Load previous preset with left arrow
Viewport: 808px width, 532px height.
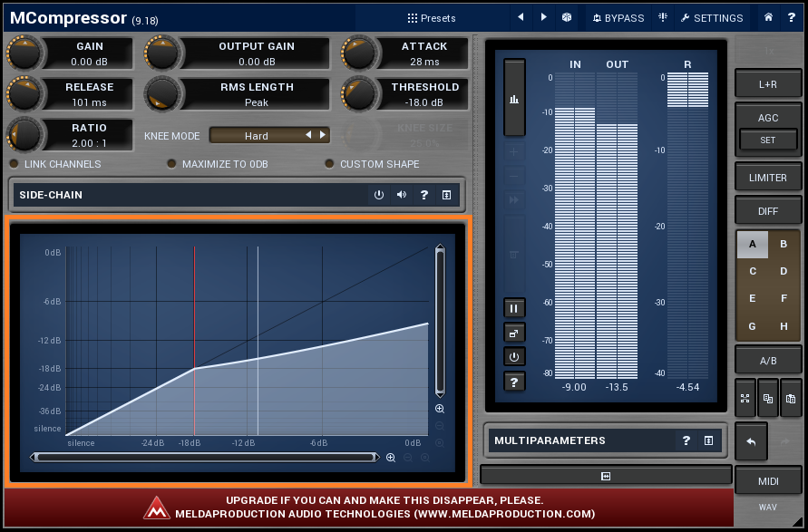click(521, 17)
